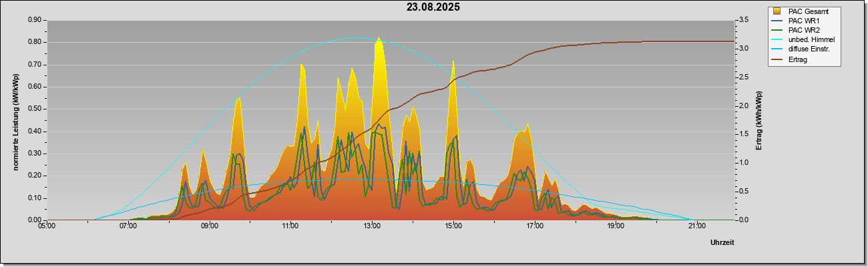The width and height of the screenshot is (868, 267).
Task: Click the yellow peak near 13:00
Action: click(x=379, y=40)
